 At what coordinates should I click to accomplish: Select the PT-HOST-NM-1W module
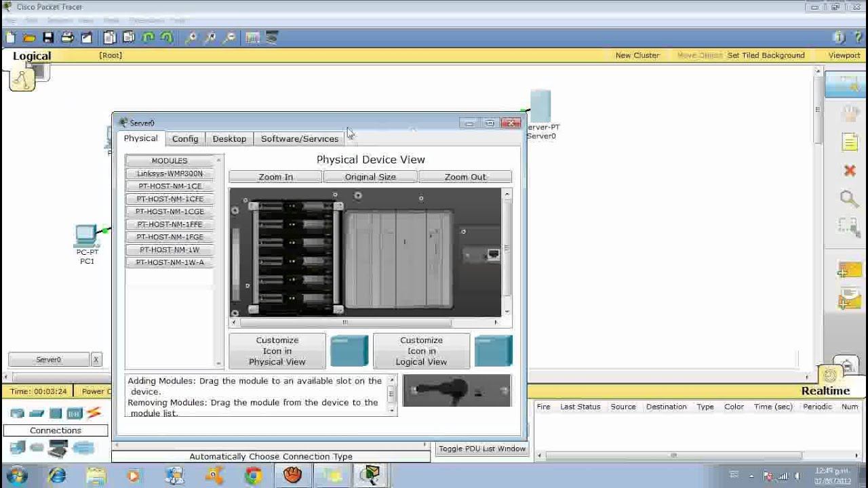tap(170, 250)
